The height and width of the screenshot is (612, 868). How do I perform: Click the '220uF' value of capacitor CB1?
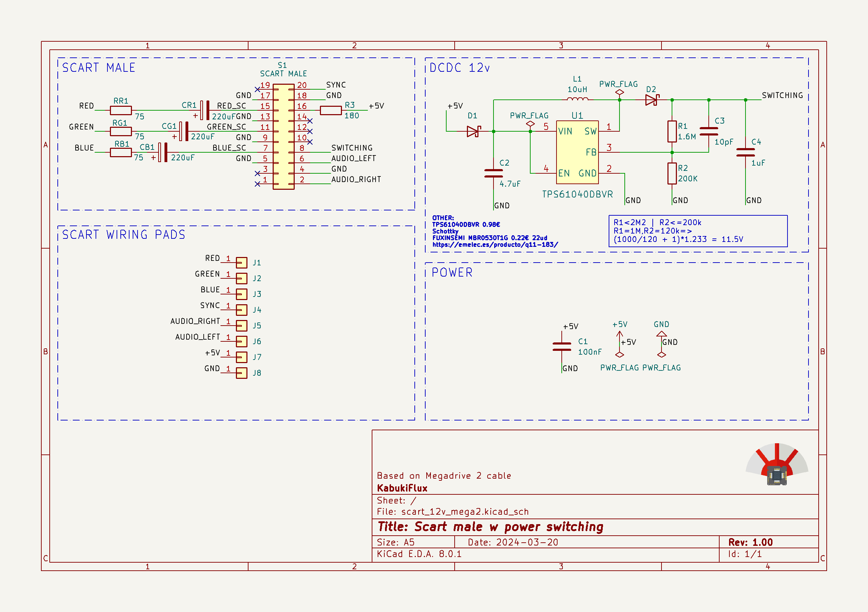click(183, 158)
